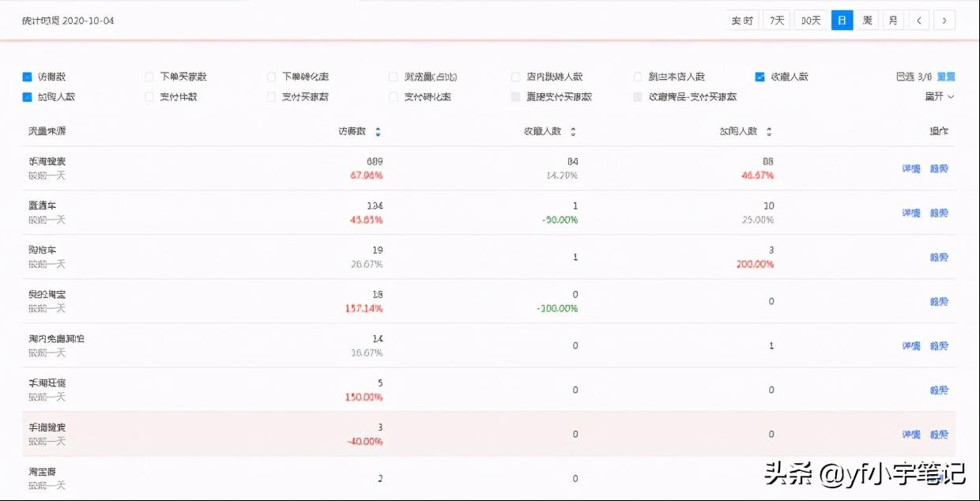Sort by the 加购人数 column sort icon
Screen dimensions: 980x501
click(x=767, y=132)
